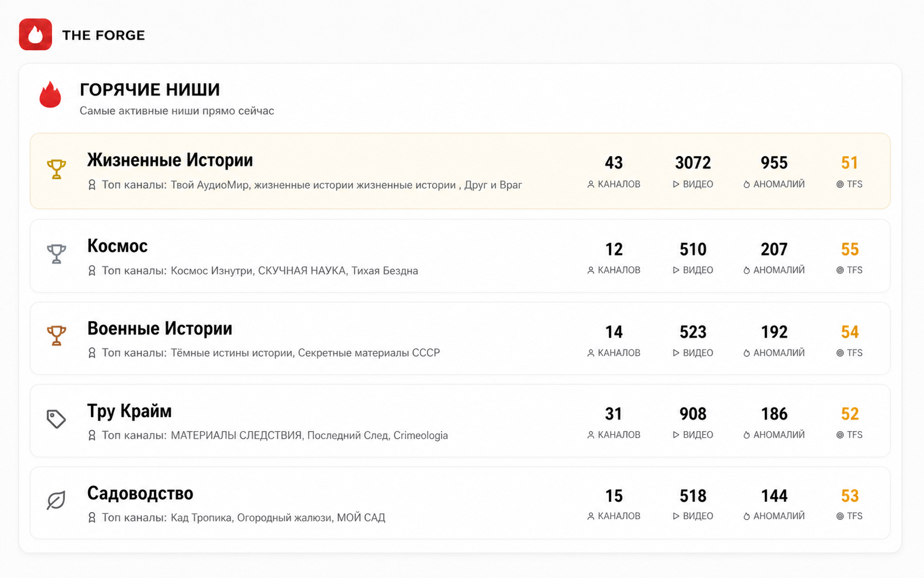Image resolution: width=924 pixels, height=578 pixels.
Task: Click the person icon before Военные Истории top channels
Action: coord(91,353)
